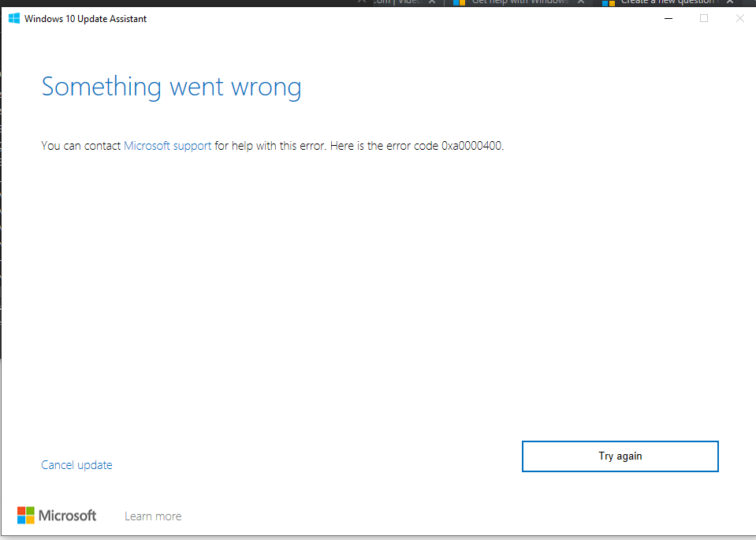Click the Learn more link
Viewport: 756px width, 540px height.
click(x=152, y=516)
